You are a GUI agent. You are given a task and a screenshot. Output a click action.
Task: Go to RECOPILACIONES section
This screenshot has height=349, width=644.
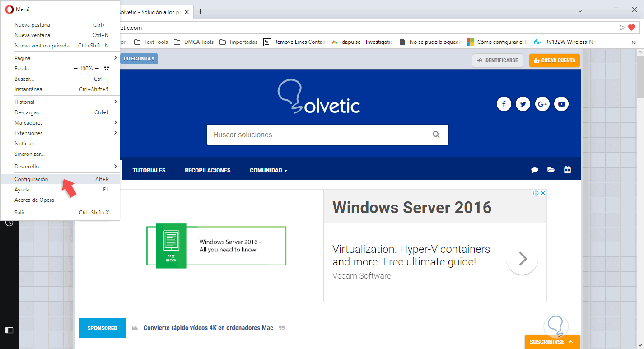coord(208,170)
